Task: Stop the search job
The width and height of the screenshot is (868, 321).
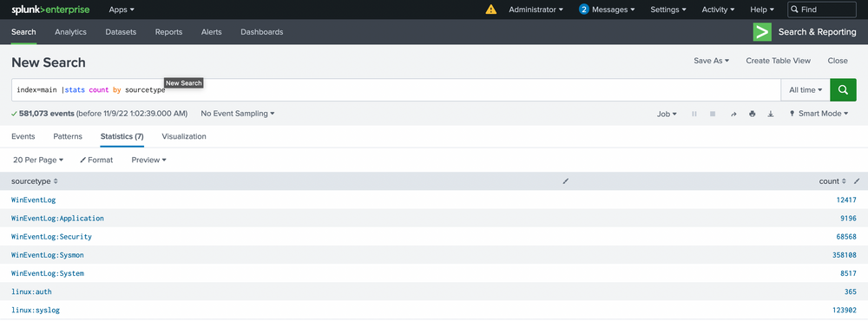Action: click(713, 114)
